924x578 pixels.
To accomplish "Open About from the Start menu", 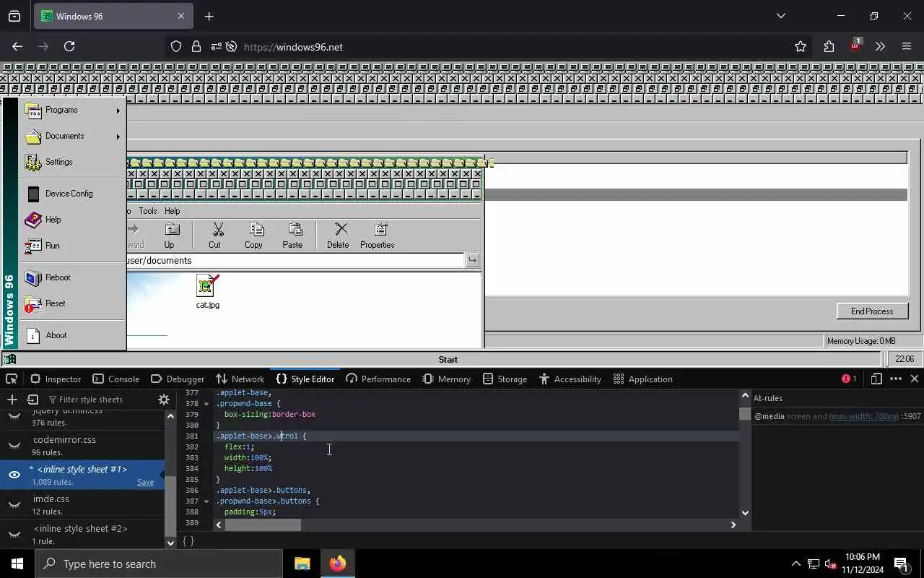I will point(72,335).
